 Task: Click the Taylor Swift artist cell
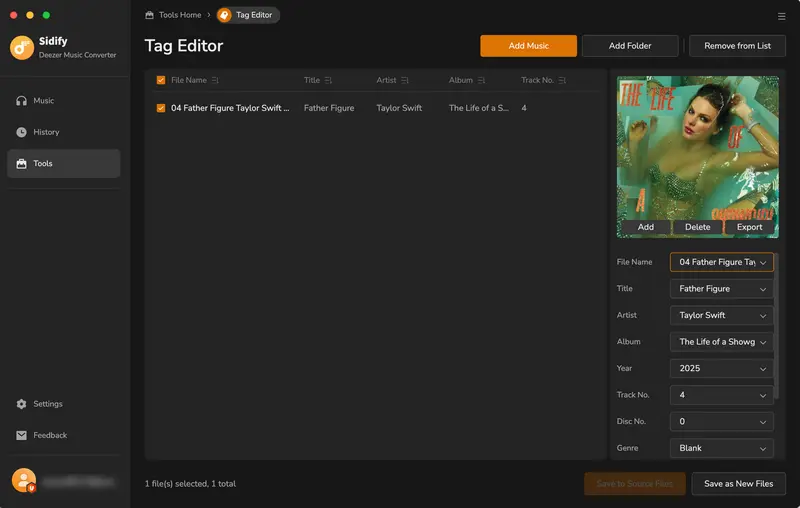[x=399, y=108]
